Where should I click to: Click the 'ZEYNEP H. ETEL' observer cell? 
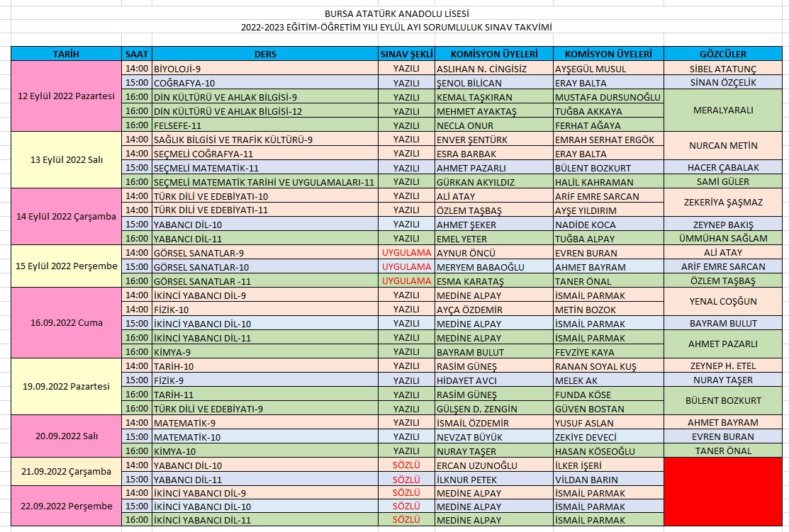[723, 366]
